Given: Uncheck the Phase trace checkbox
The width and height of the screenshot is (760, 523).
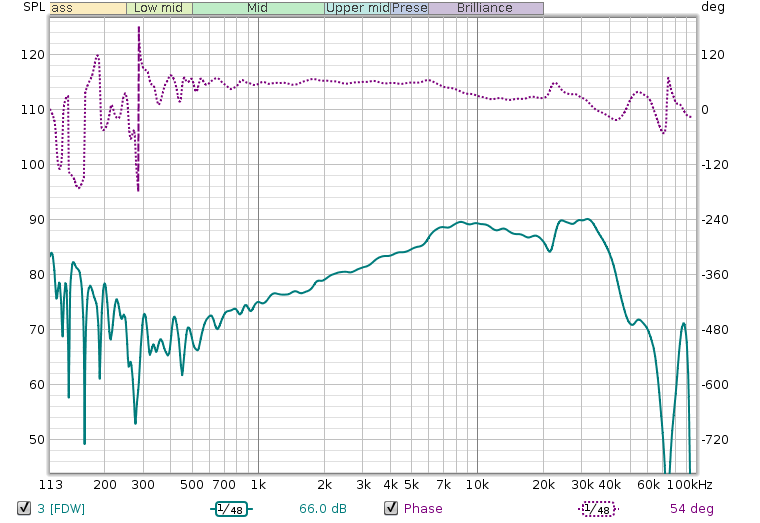Looking at the screenshot, I should [x=391, y=508].
